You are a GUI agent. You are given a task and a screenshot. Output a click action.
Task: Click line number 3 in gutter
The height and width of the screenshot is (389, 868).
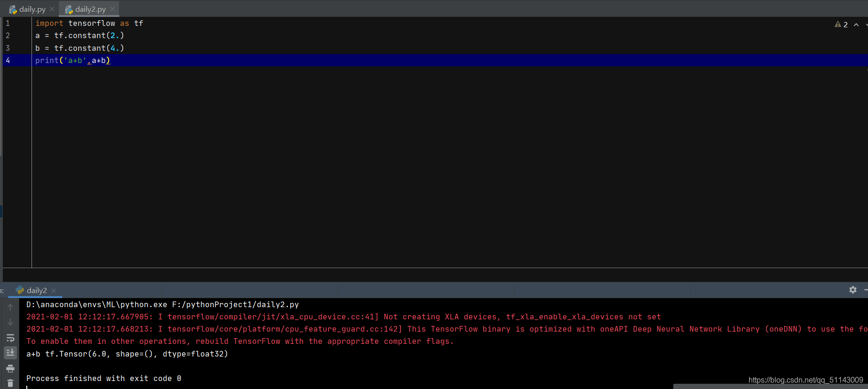(8, 48)
